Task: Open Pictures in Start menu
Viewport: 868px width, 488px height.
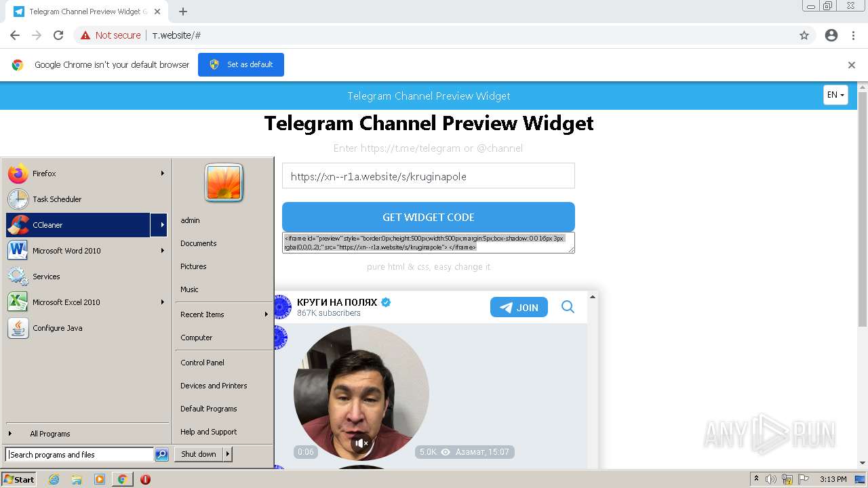Action: pyautogui.click(x=193, y=266)
